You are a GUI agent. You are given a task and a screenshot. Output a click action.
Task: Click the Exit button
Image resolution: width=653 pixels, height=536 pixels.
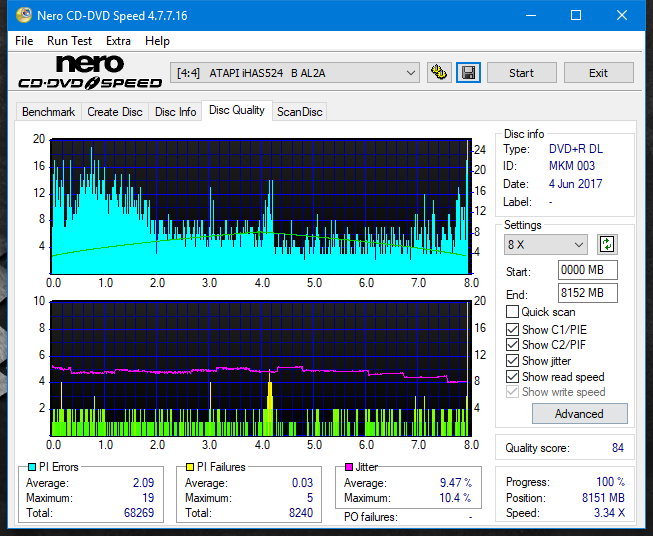[598, 73]
